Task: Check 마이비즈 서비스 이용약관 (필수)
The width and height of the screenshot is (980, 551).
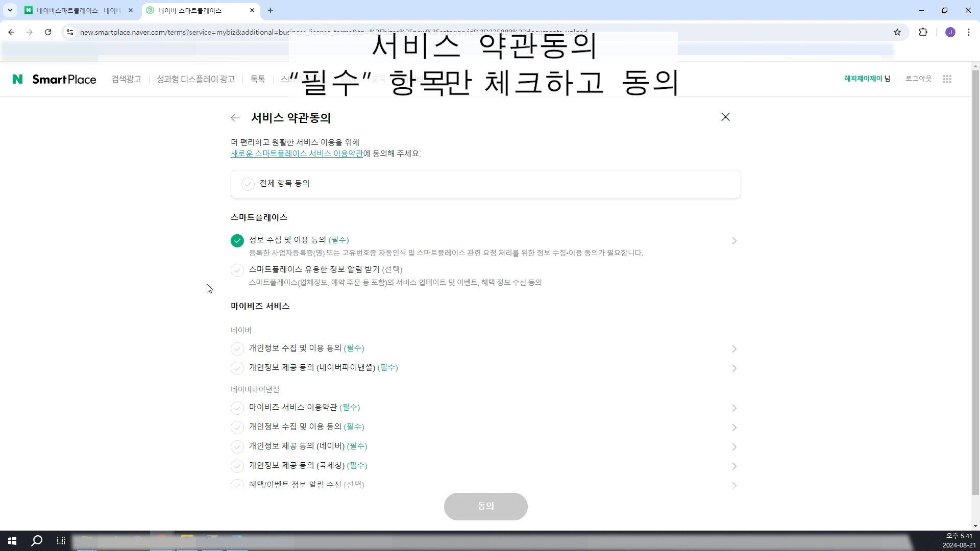Action: tap(237, 408)
